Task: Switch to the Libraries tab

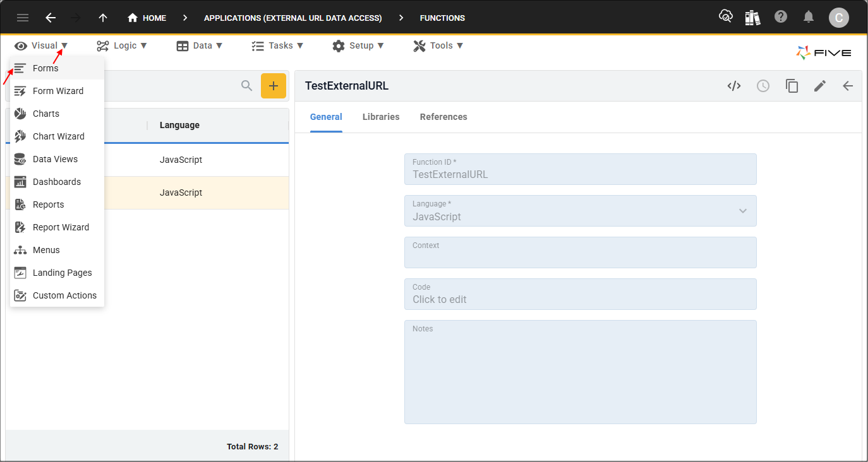Action: click(381, 117)
